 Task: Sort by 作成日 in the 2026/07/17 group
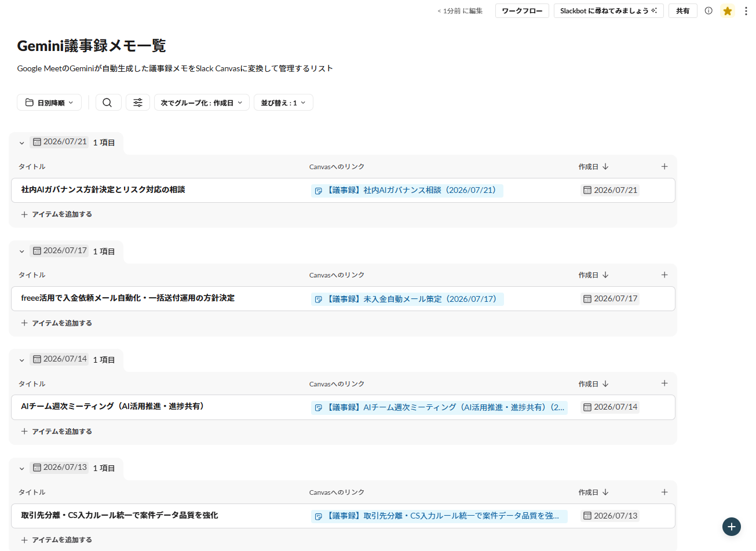click(593, 275)
